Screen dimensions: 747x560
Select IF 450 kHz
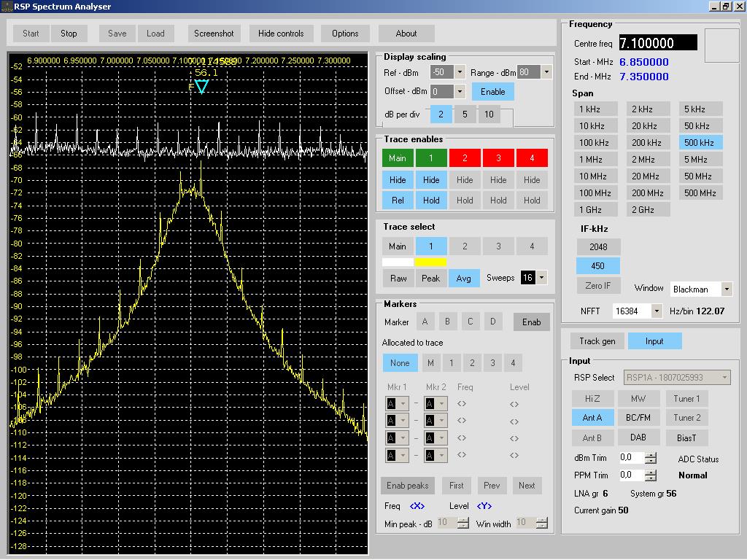point(598,265)
